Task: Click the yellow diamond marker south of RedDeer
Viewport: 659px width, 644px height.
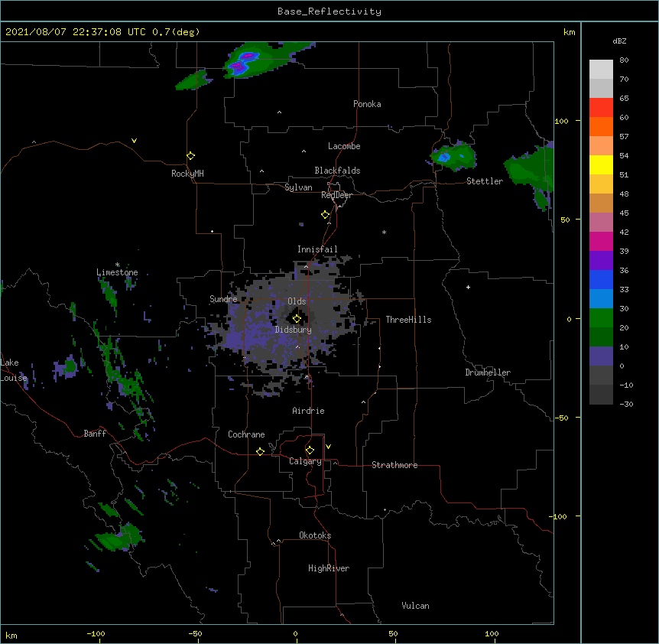Action: [326, 215]
